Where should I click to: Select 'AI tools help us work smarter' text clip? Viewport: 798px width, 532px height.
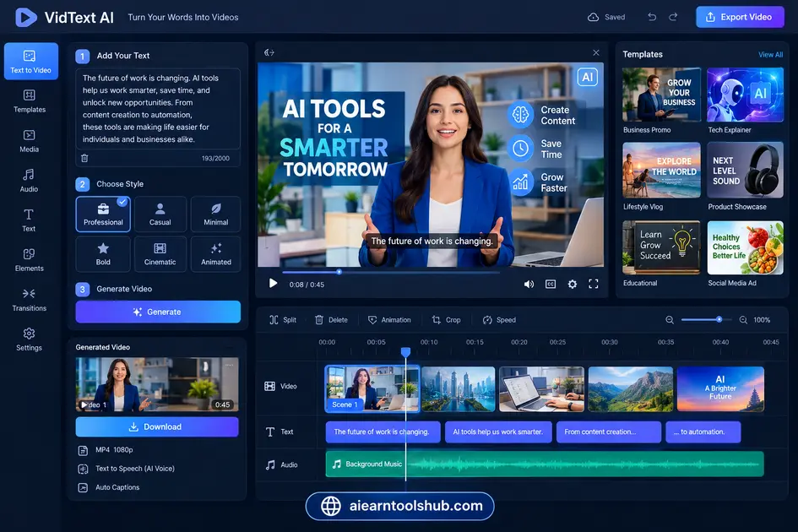pos(498,432)
